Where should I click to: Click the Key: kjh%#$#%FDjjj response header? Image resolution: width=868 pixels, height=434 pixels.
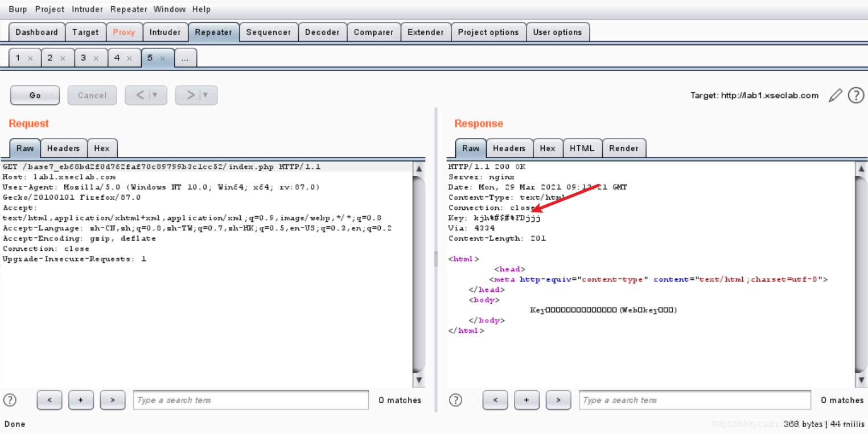[495, 218]
